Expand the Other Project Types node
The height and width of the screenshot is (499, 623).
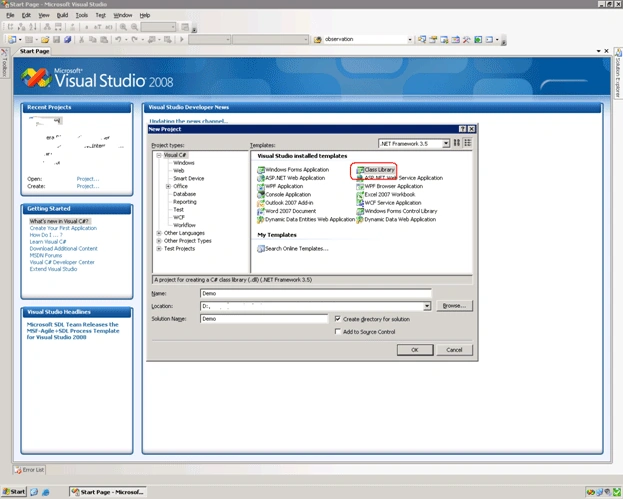pos(159,241)
